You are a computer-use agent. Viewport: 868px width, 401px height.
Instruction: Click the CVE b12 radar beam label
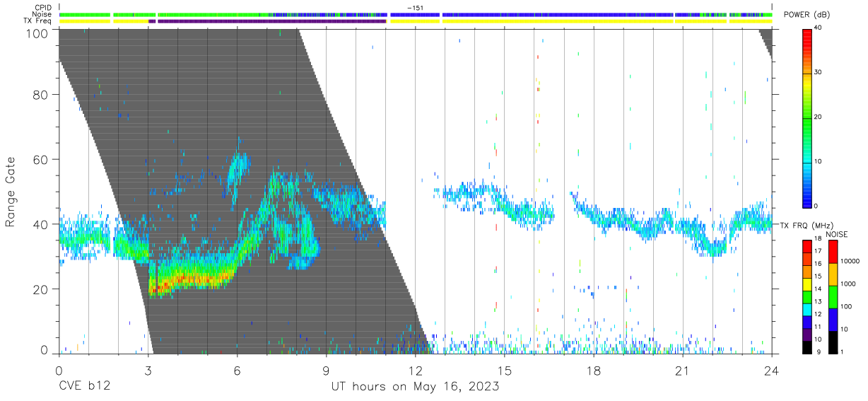[x=84, y=387]
